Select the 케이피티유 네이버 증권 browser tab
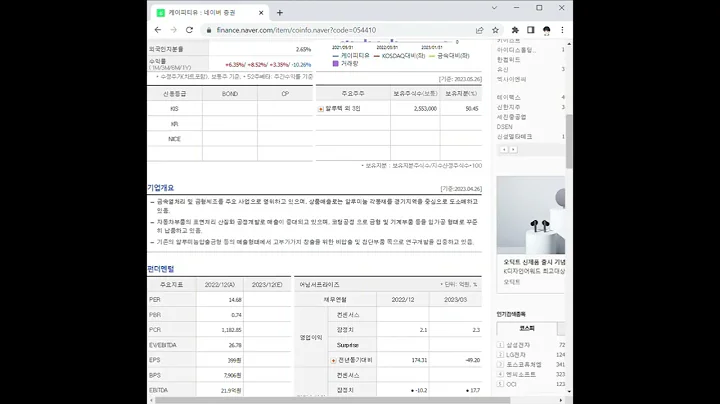Image resolution: width=720 pixels, height=404 pixels. [210, 13]
